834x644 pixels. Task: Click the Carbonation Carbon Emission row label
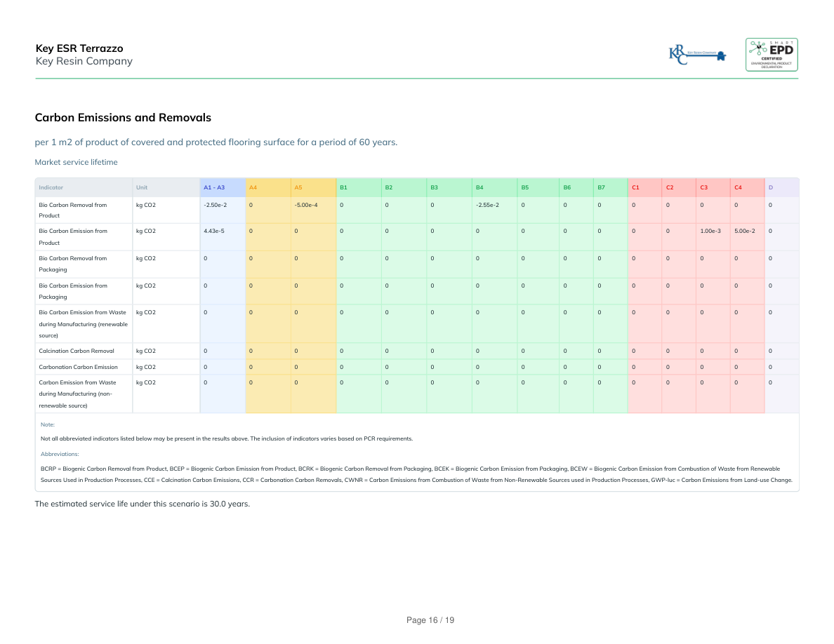point(79,367)
